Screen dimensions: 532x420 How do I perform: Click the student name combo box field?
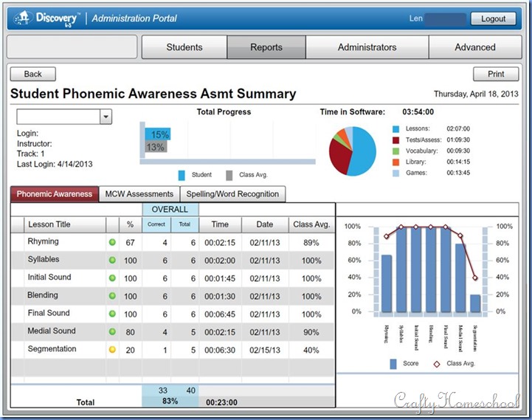click(x=58, y=117)
